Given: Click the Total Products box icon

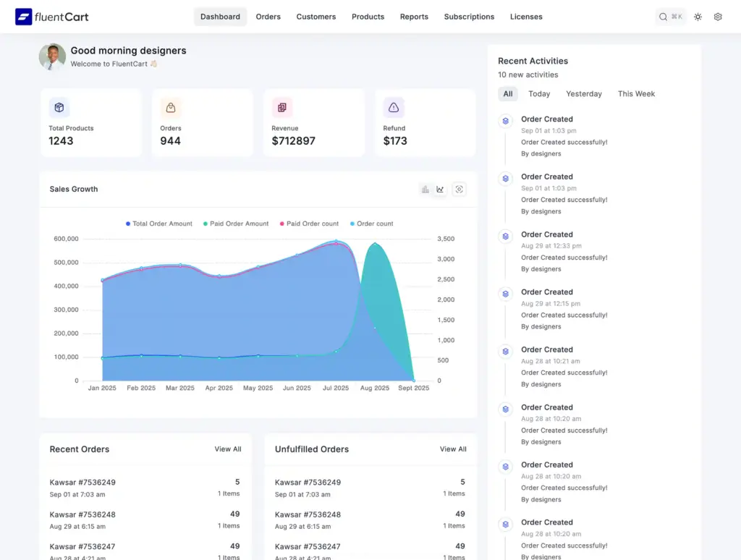Looking at the screenshot, I should click(59, 108).
